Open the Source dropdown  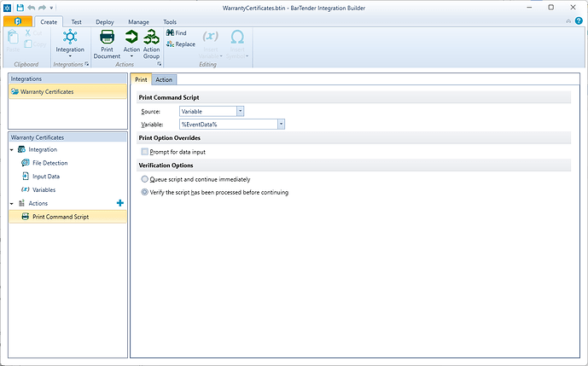coord(240,111)
